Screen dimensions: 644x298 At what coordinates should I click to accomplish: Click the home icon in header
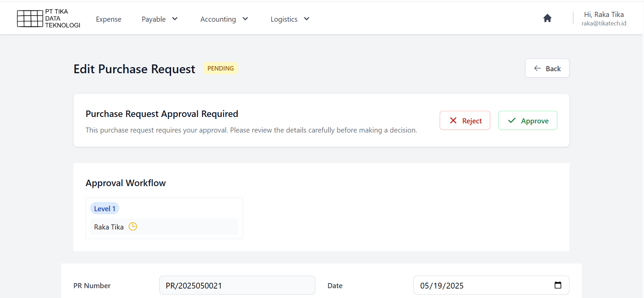click(547, 18)
